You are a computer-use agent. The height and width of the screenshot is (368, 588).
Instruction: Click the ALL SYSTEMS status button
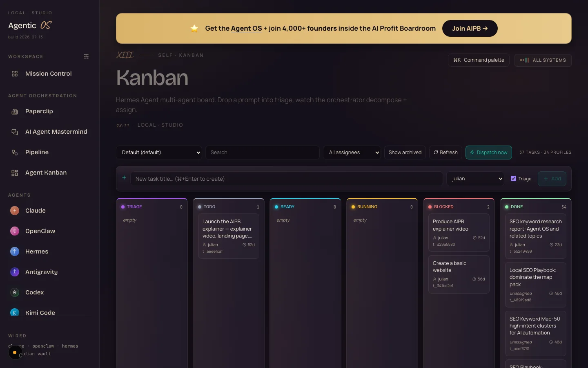(543, 60)
